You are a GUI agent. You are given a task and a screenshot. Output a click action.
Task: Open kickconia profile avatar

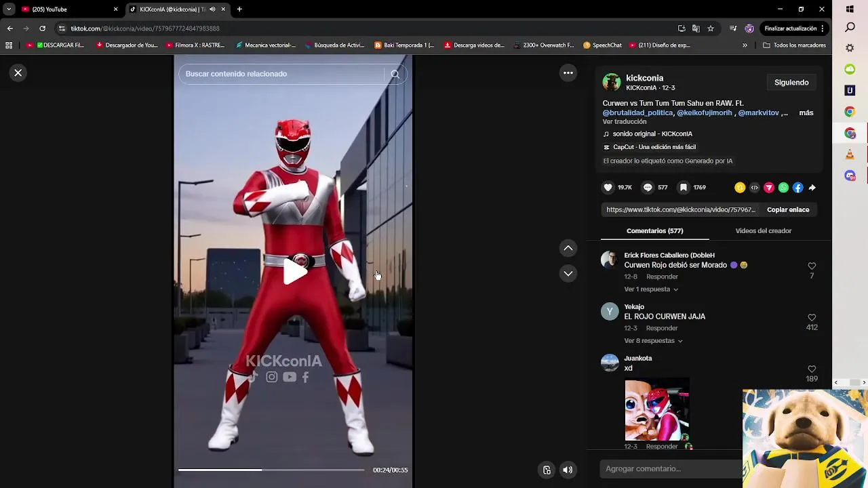click(x=612, y=82)
